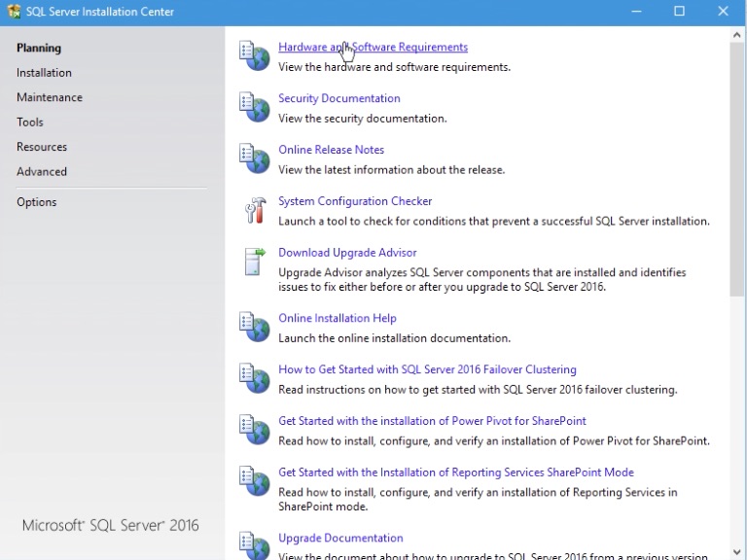This screenshot has width=747, height=560.
Task: Click the Online Release Notes globe icon
Action: (x=255, y=158)
